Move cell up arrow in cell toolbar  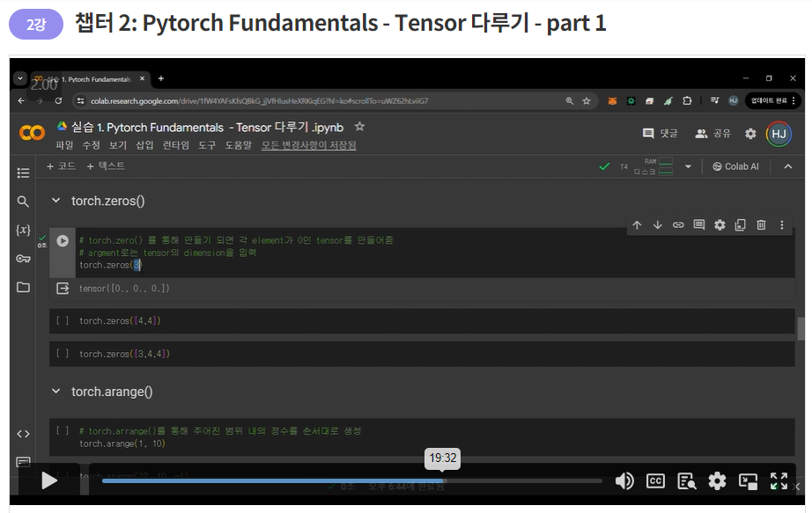coord(637,224)
